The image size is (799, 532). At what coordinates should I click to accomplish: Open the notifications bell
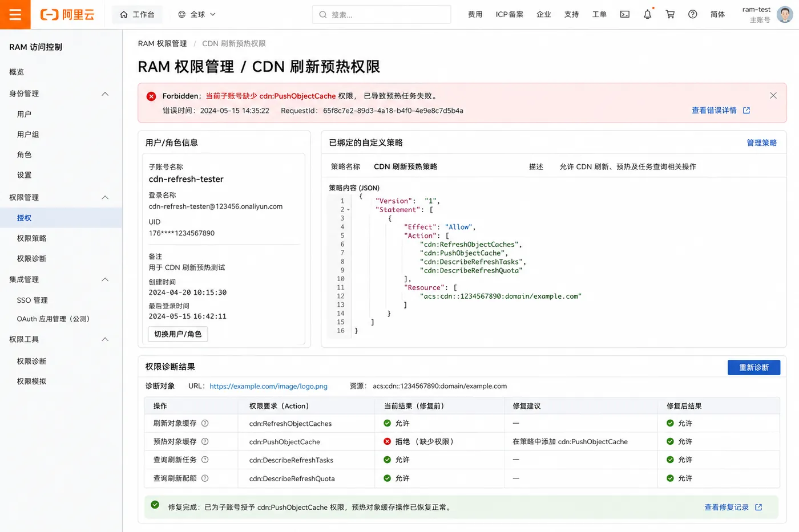(647, 14)
